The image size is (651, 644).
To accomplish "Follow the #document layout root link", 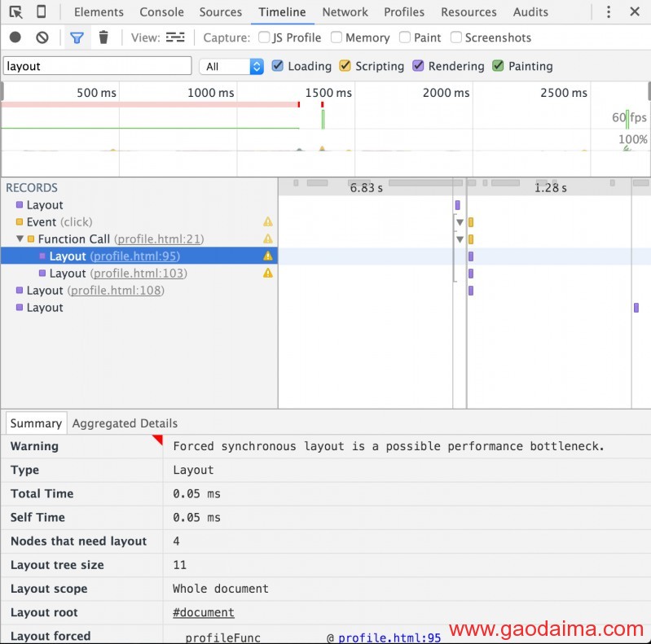I will point(204,612).
